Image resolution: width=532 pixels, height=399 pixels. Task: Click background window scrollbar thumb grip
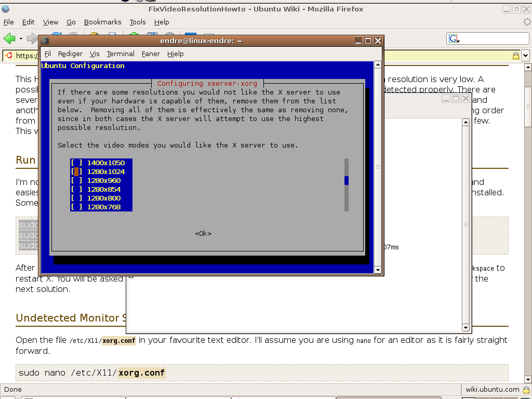[x=465, y=224]
